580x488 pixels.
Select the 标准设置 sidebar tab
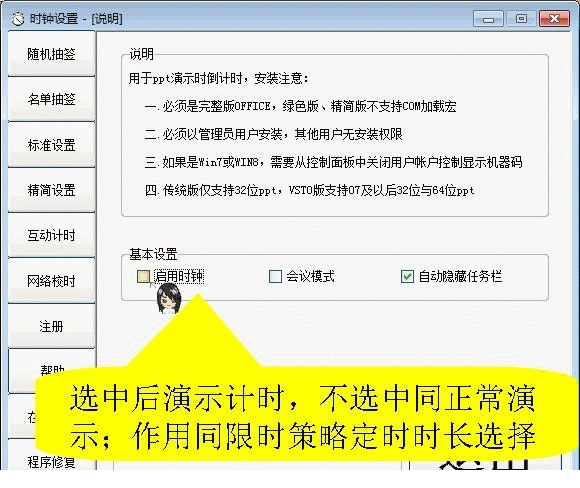[x=51, y=145]
